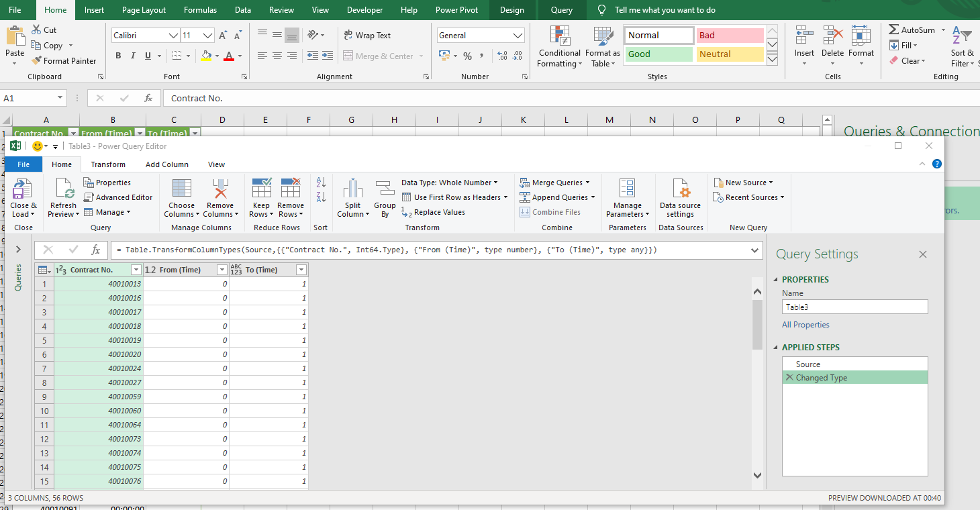Open Excel Formulas ribbon tab
Viewport: 980px width, 510px height.
click(200, 10)
